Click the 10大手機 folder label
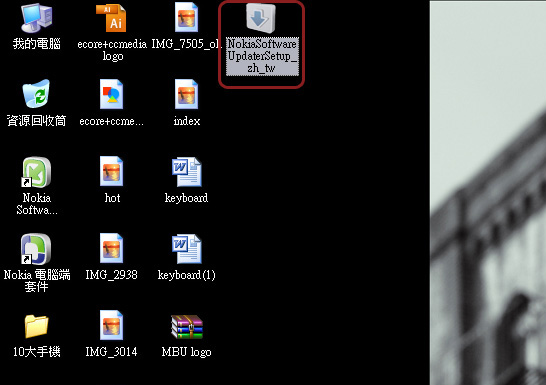This screenshot has width=546, height=385. coord(37,352)
